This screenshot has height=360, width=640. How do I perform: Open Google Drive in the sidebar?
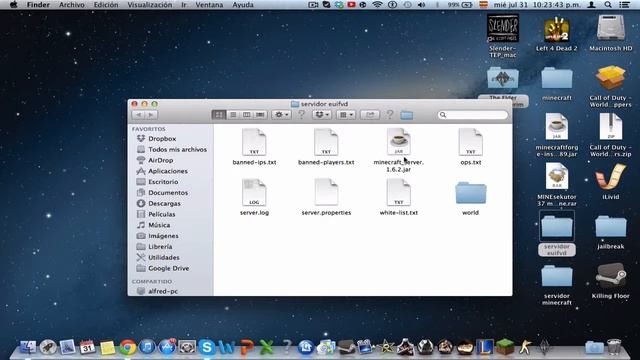pos(168,268)
